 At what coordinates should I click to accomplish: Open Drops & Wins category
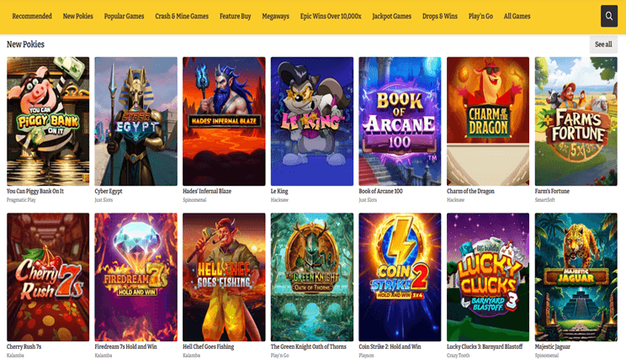(441, 16)
